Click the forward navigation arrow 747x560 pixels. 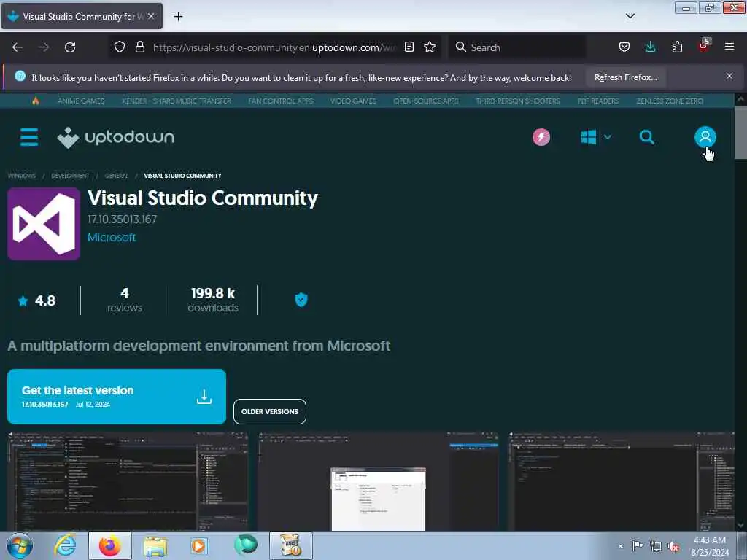(x=44, y=47)
